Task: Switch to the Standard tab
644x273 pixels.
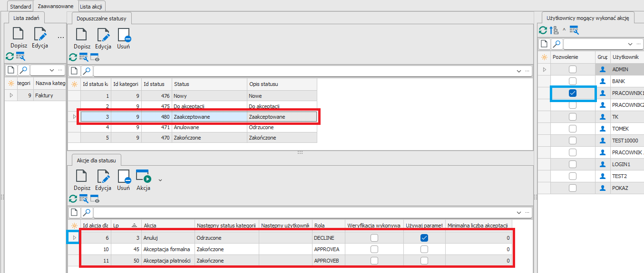Action: pos(20,6)
